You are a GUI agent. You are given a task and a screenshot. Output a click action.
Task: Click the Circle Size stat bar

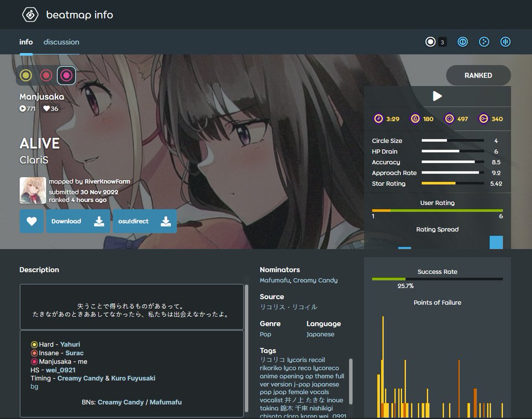[x=453, y=141]
